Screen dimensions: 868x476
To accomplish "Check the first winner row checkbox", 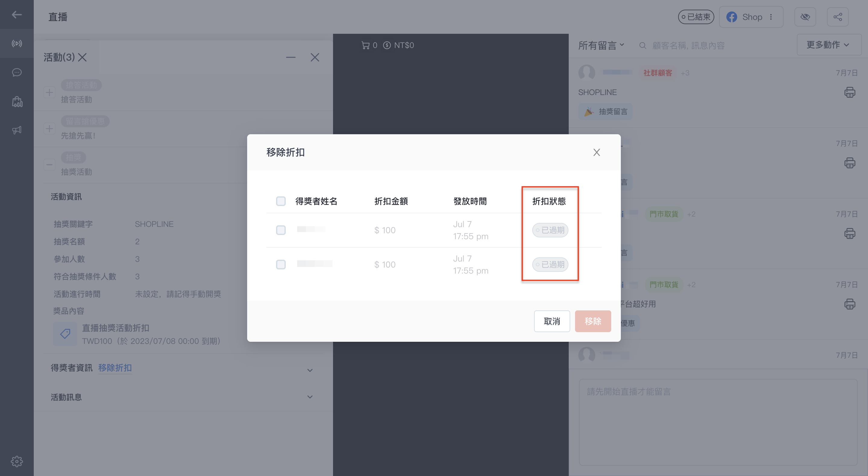I will tap(281, 230).
